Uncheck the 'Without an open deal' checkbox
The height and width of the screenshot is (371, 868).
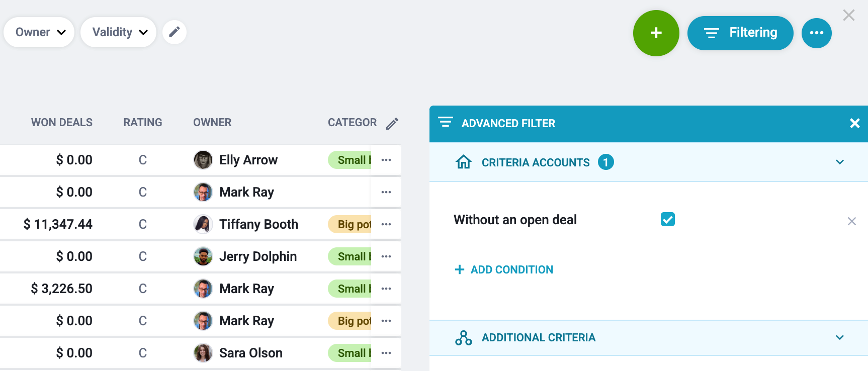pyautogui.click(x=667, y=219)
